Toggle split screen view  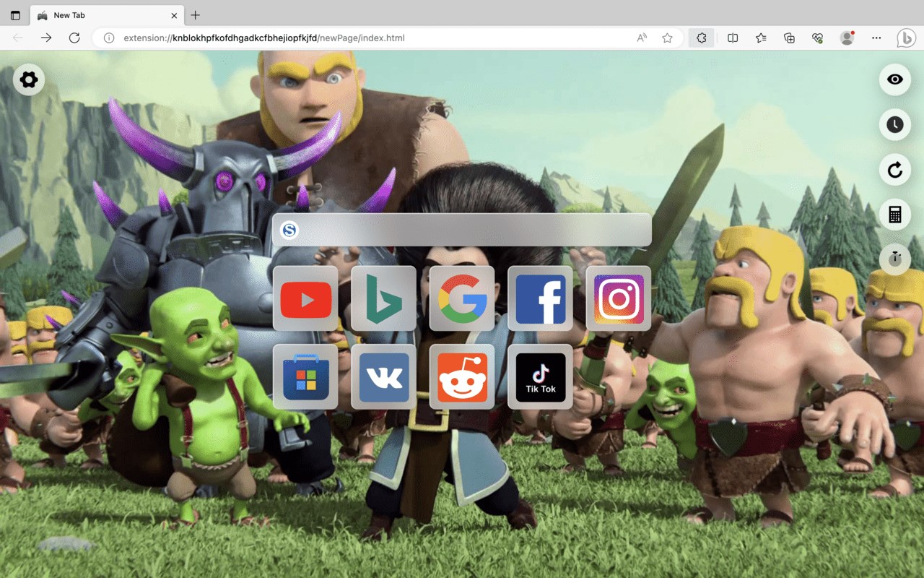(733, 38)
